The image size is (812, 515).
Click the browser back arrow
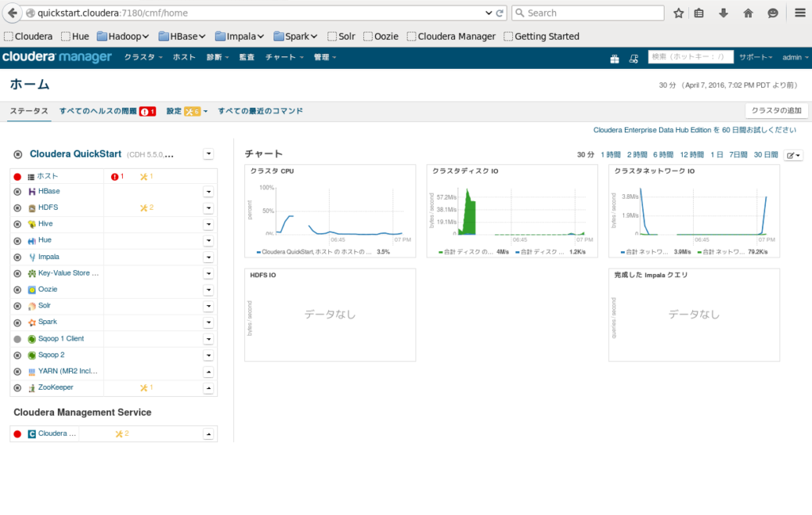13,13
